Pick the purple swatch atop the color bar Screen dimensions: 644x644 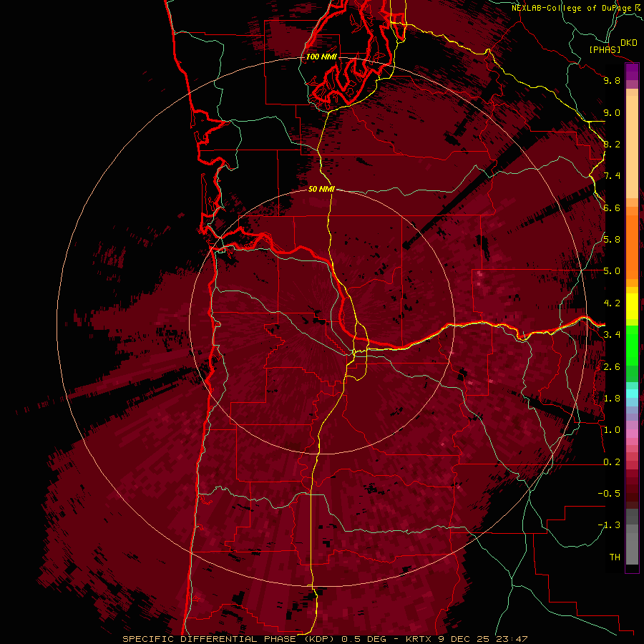tap(632, 72)
